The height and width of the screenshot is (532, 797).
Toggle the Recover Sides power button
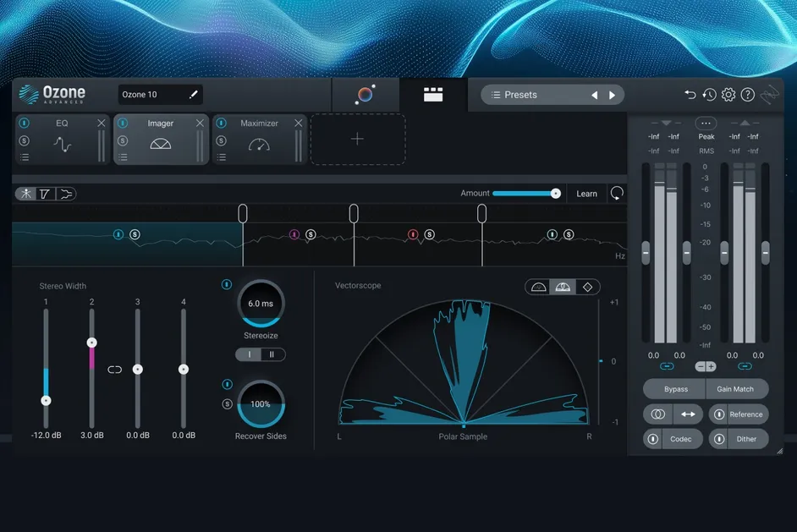point(228,384)
